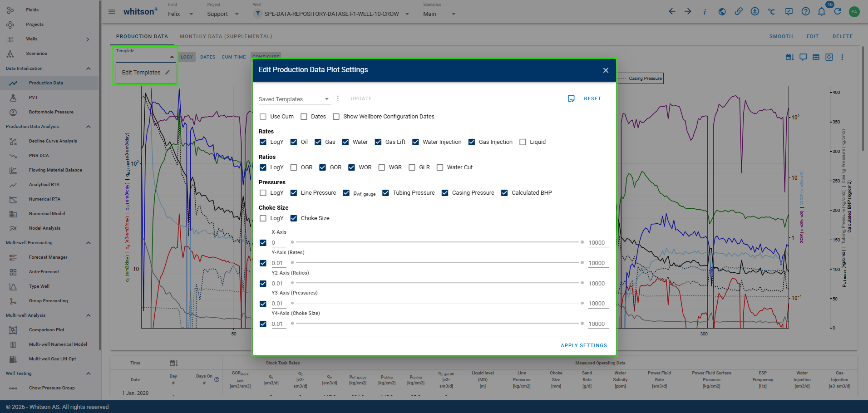Switch to Monthly Data (Supplemental) tab
Screen dimensions: 868x413
(226, 36)
